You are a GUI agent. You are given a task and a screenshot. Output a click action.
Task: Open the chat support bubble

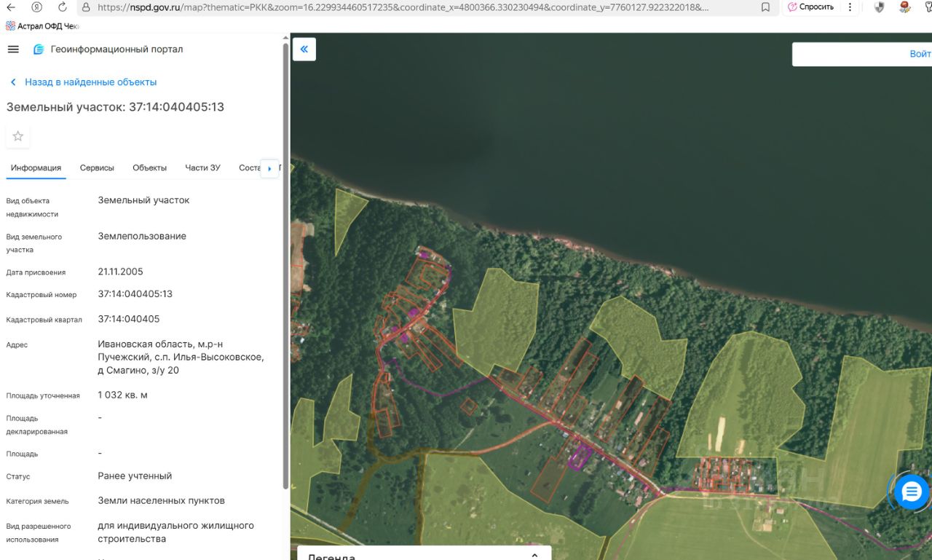tap(912, 492)
